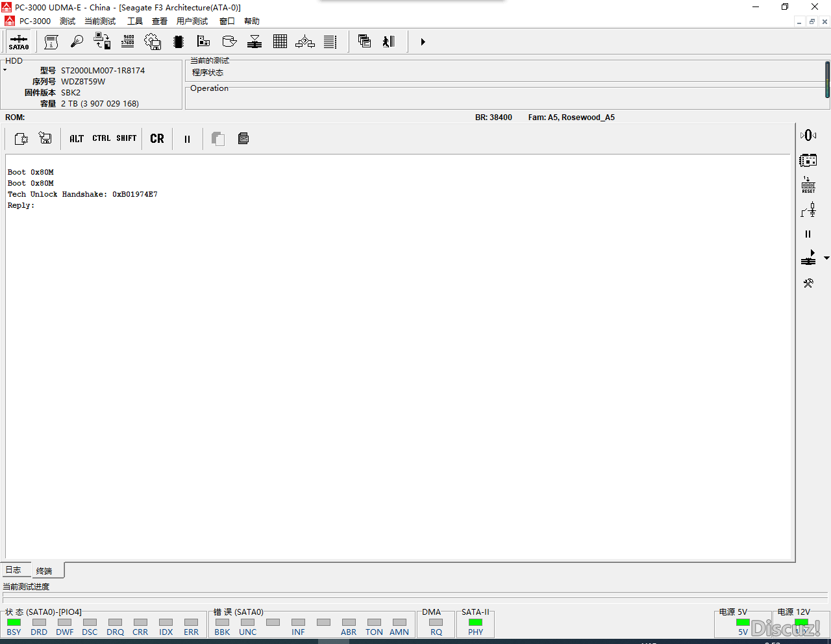Open the 当前测试 menu
Viewport: 831px width, 644px height.
pyautogui.click(x=100, y=21)
